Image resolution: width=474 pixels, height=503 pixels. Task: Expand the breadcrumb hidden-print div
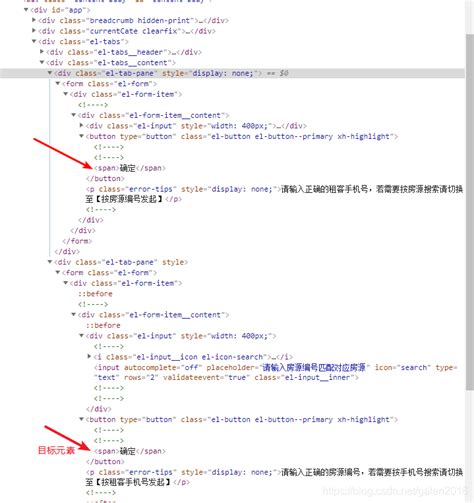pyautogui.click(x=34, y=20)
